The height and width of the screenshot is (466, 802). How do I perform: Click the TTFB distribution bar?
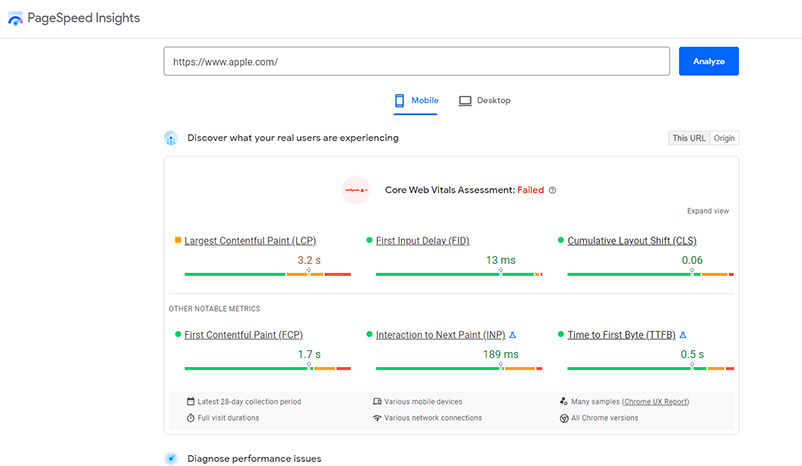coord(651,368)
